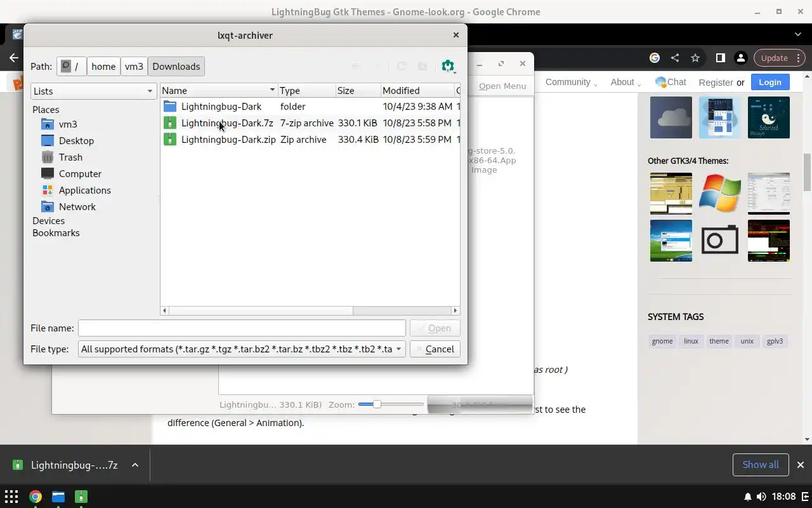The width and height of the screenshot is (812, 508).
Task: Click the theme system tag
Action: point(719,341)
